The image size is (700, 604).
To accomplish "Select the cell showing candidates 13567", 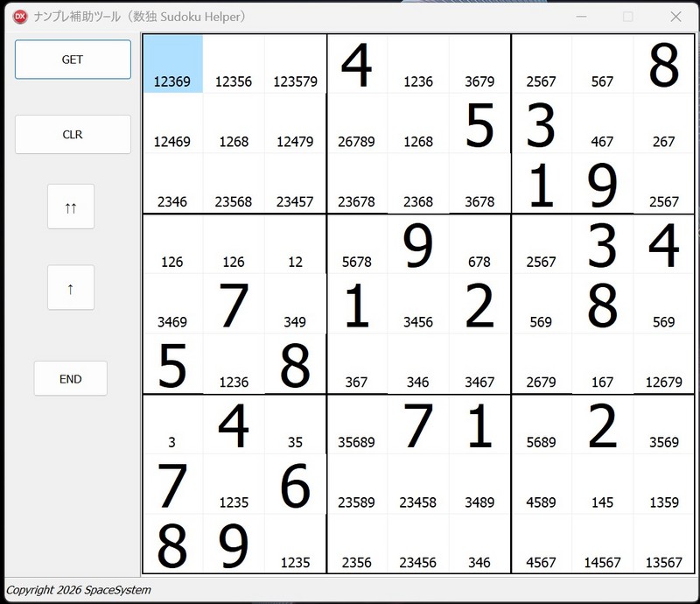I will coord(663,544).
